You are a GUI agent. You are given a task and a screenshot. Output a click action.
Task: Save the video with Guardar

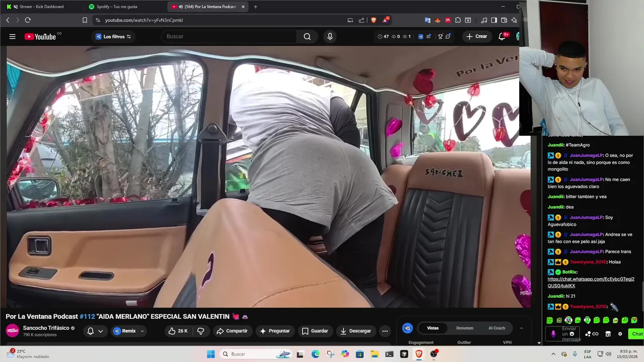pos(315,331)
